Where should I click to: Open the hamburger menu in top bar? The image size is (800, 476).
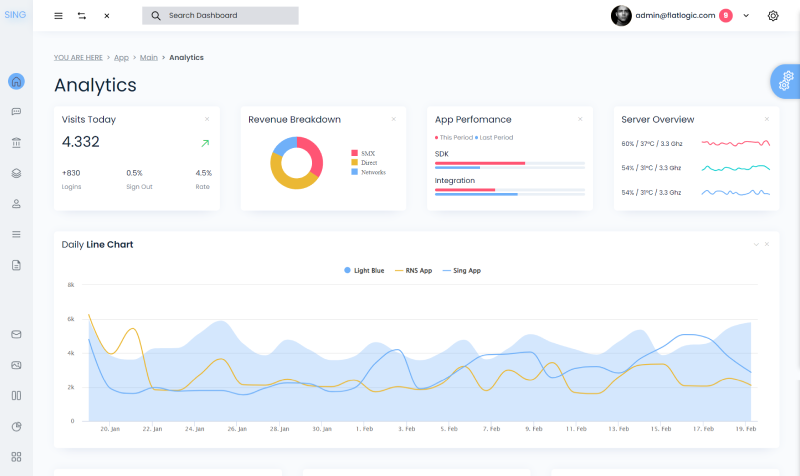point(59,16)
